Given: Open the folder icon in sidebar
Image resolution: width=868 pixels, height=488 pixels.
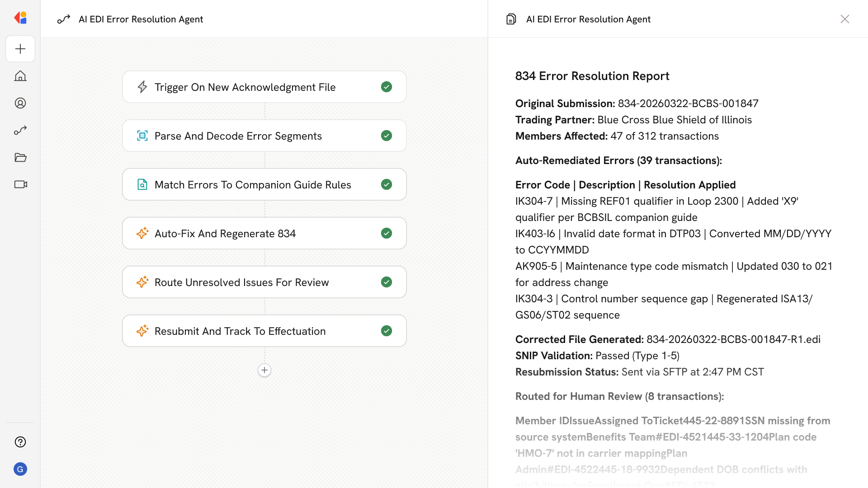Looking at the screenshot, I should [x=20, y=157].
